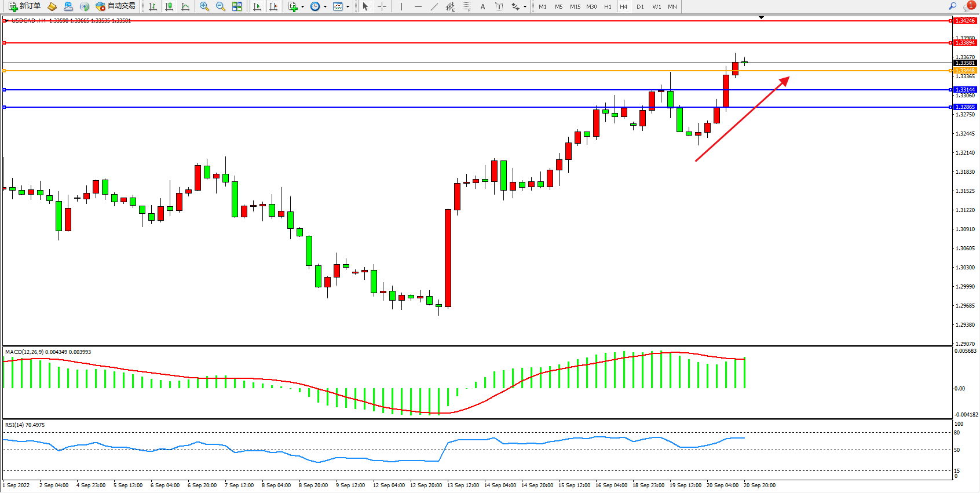Click the chart shift triangle marker

tap(761, 17)
